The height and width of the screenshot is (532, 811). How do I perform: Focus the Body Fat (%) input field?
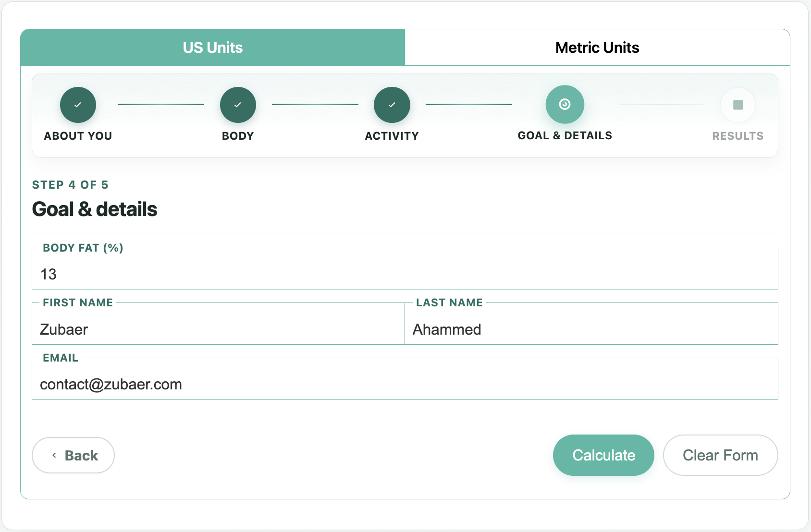(405, 269)
